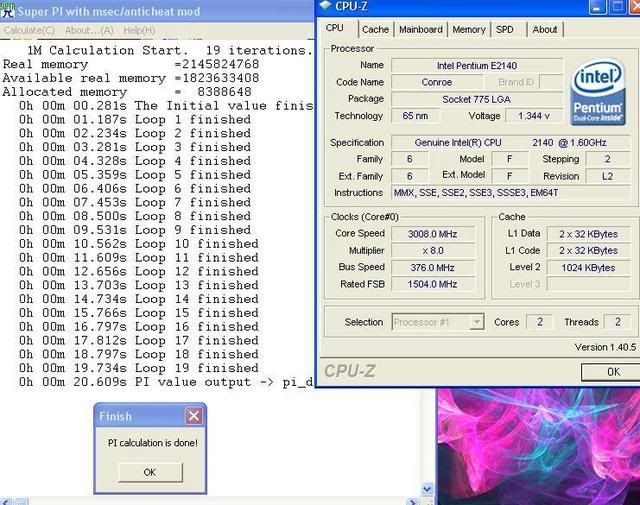640x505 pixels.
Task: Click the Intel Pentium logo in CPU-Z
Action: coord(598,92)
